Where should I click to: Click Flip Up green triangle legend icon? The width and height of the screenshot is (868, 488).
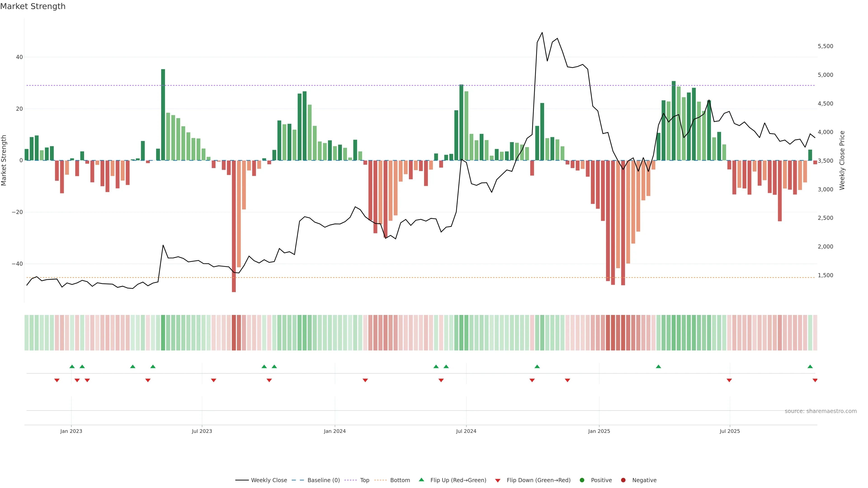tap(421, 480)
